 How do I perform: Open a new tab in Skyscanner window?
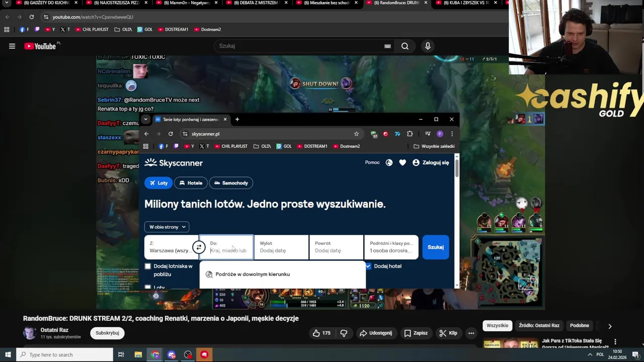point(237,119)
